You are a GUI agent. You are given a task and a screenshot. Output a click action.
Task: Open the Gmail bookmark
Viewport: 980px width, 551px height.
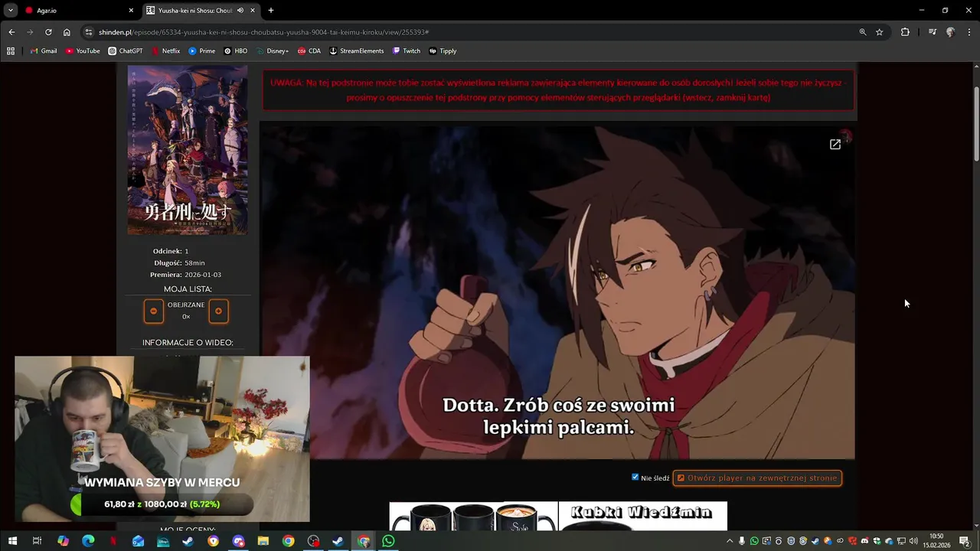[44, 51]
